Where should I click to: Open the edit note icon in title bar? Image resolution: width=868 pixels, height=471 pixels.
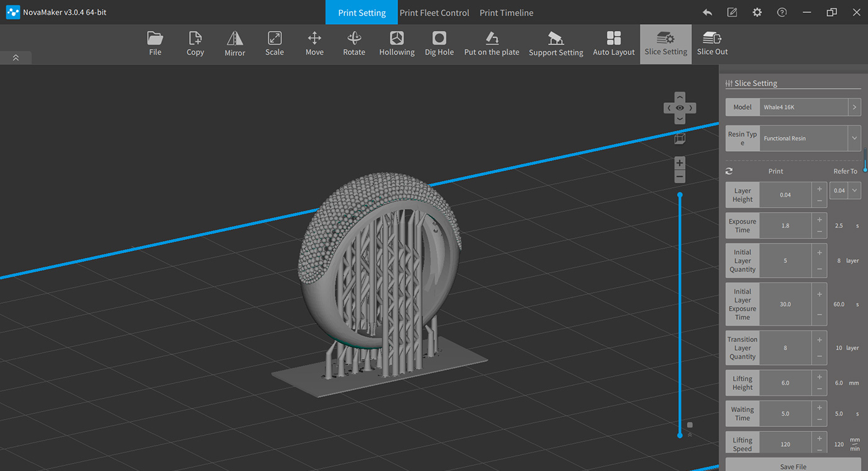732,12
